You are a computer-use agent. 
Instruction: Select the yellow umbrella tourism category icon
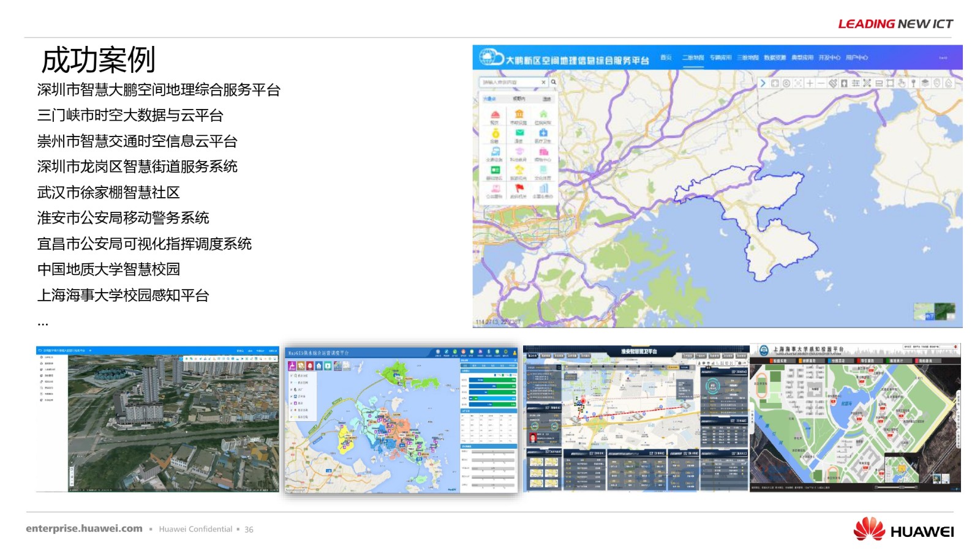pyautogui.click(x=519, y=170)
